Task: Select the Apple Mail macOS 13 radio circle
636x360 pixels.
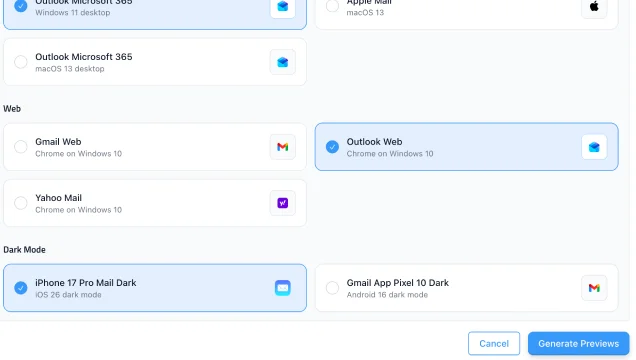Action: pyautogui.click(x=332, y=6)
